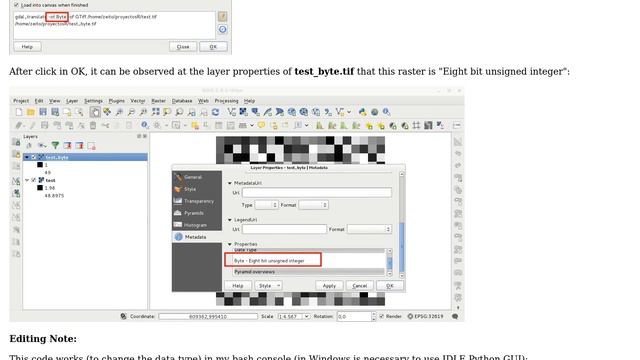
Task: Open the Format dropdown in LegendUrl row
Action: (369, 229)
